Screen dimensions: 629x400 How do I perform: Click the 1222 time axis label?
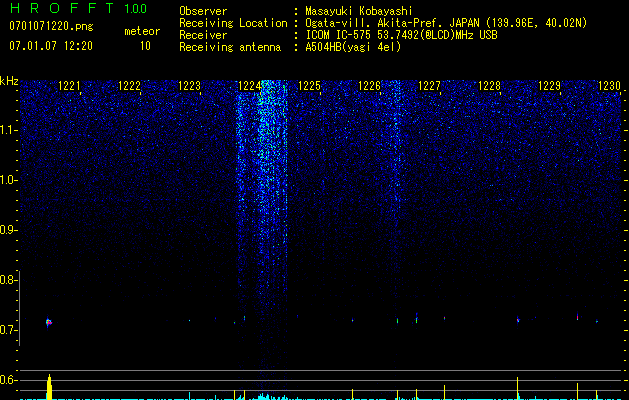pos(130,86)
